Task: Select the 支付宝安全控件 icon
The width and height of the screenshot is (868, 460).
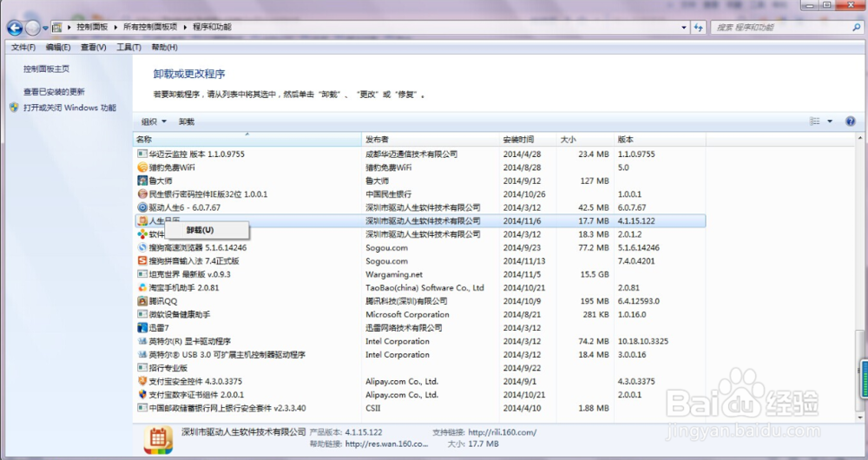Action: pyautogui.click(x=142, y=381)
